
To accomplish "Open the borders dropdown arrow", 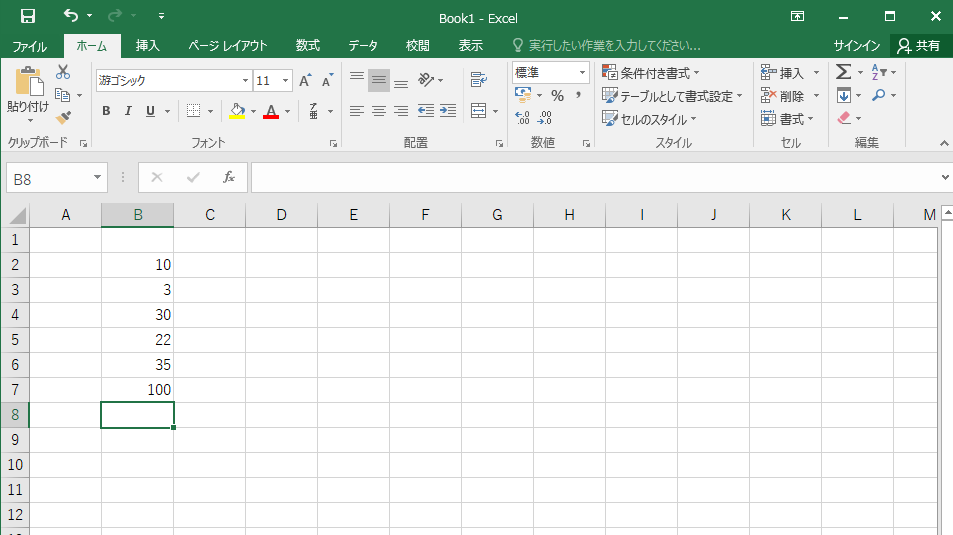I will 210,112.
